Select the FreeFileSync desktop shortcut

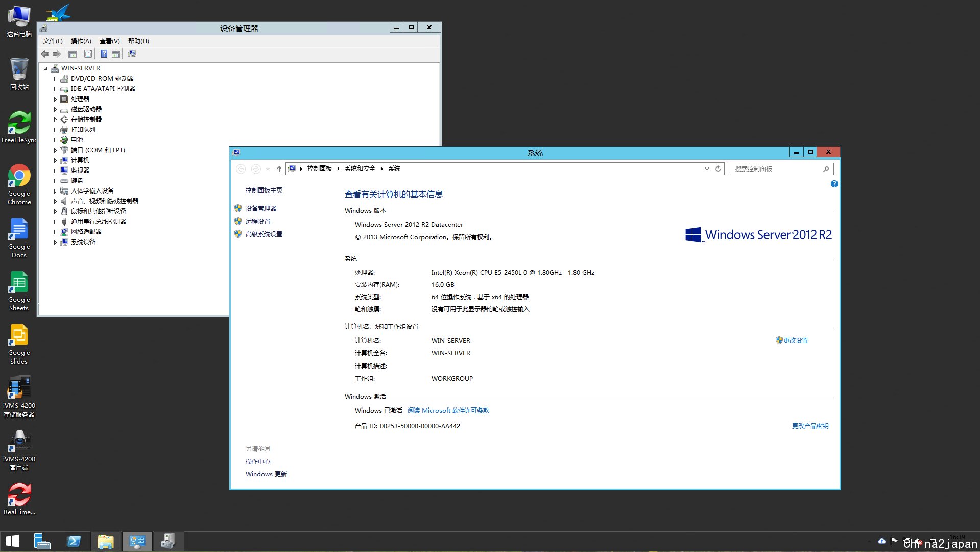click(19, 127)
